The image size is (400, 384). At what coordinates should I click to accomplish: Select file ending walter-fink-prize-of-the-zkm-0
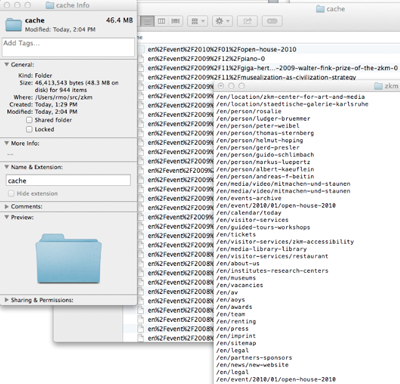[x=273, y=68]
